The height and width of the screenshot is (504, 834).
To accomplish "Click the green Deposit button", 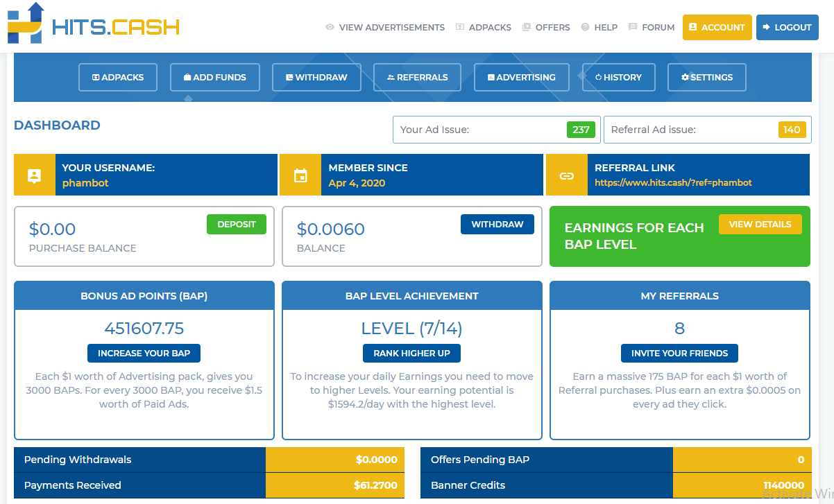I will pyautogui.click(x=237, y=225).
